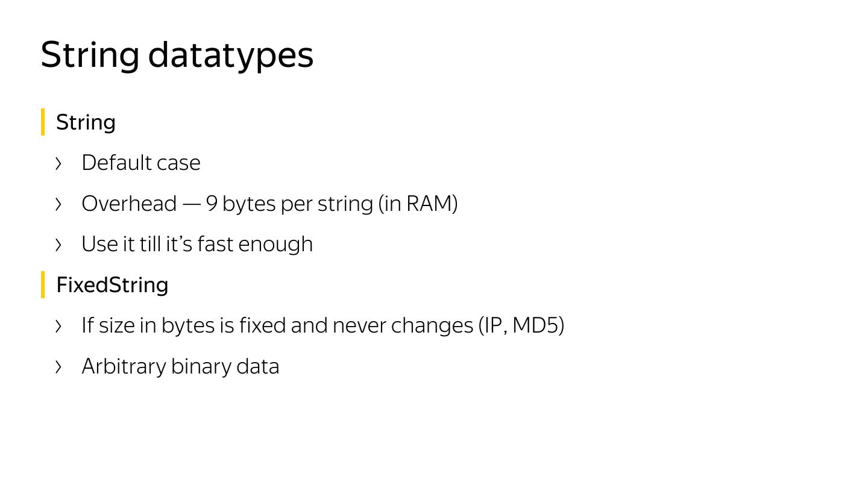Image resolution: width=868 pixels, height=488 pixels.
Task: Click the "String datatypes" slide title
Action: tap(177, 55)
